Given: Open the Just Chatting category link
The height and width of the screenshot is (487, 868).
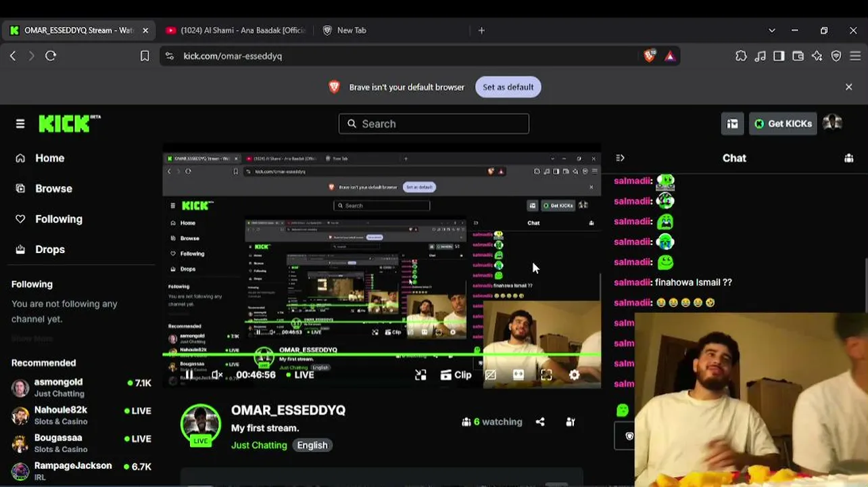Looking at the screenshot, I should tap(259, 445).
